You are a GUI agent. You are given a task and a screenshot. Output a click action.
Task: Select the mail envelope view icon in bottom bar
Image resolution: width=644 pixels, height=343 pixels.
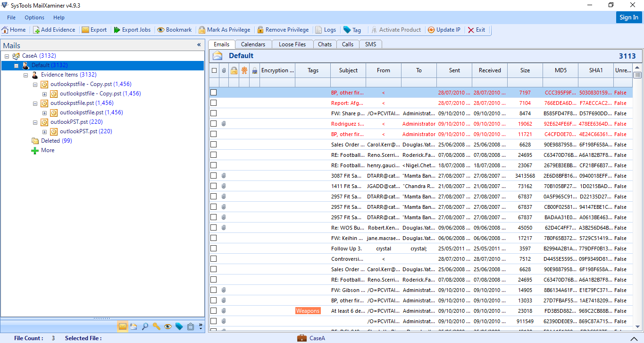click(122, 326)
